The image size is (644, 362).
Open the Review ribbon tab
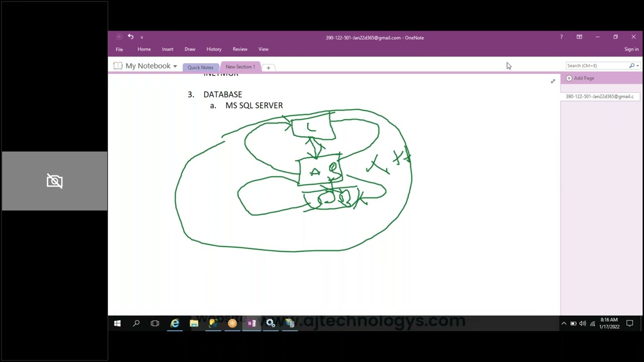240,49
